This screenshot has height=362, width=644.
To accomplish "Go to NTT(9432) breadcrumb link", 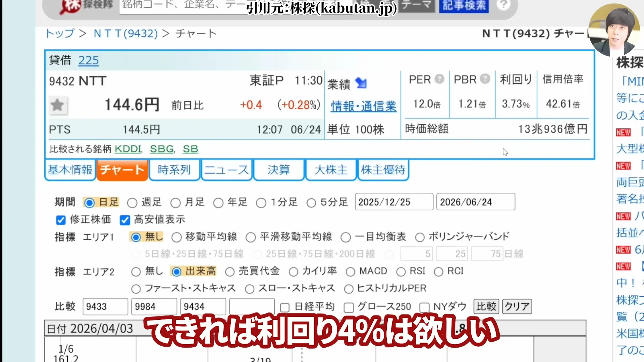I will (126, 34).
